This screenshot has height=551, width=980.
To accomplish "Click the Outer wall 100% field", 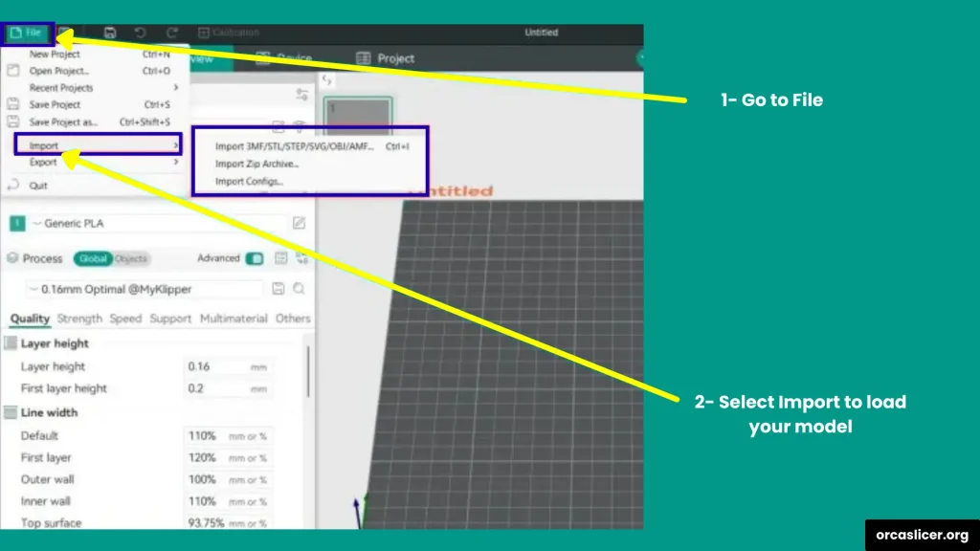I will coord(228,480).
